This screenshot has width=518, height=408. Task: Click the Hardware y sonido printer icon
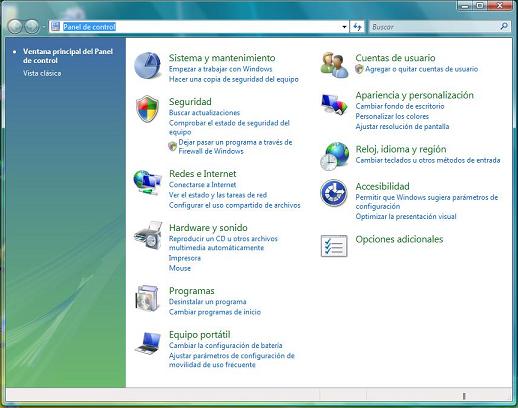[148, 235]
